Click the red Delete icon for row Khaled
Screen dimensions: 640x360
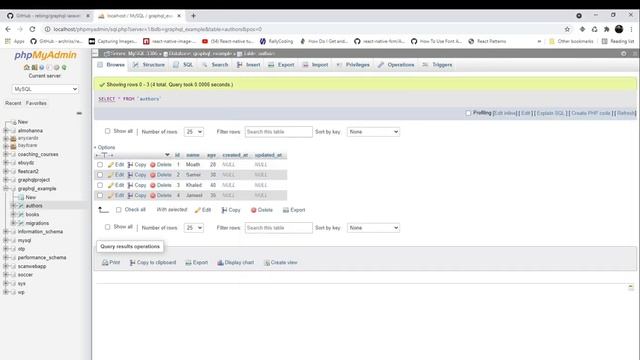pyautogui.click(x=153, y=185)
